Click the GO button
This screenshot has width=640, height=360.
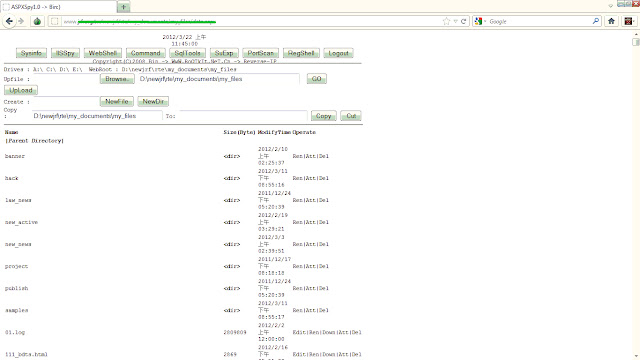(x=317, y=79)
